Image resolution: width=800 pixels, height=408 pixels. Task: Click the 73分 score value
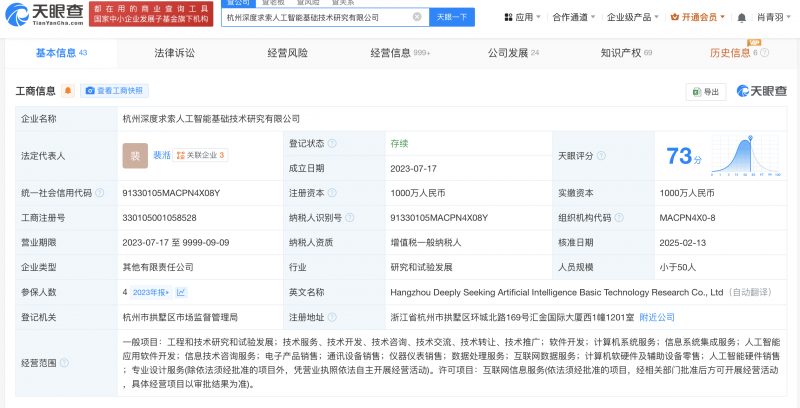pyautogui.click(x=684, y=156)
